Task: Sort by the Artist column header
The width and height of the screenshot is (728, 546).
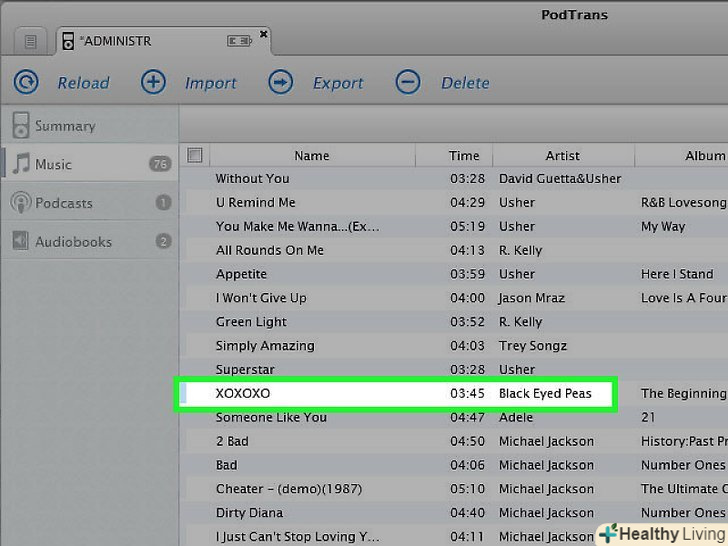Action: [x=563, y=156]
